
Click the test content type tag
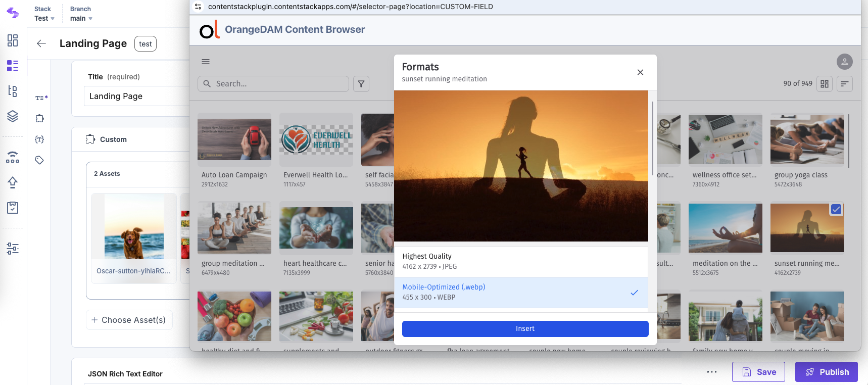(146, 44)
